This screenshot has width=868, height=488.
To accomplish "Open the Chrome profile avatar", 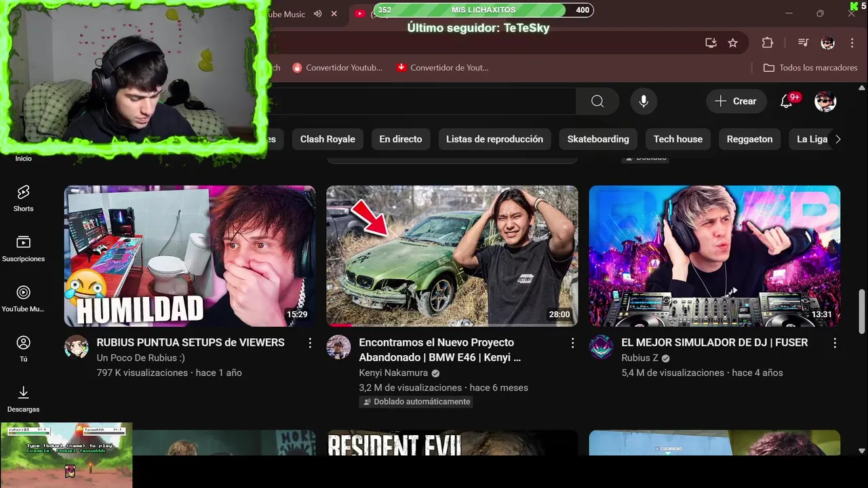I will coord(827,43).
